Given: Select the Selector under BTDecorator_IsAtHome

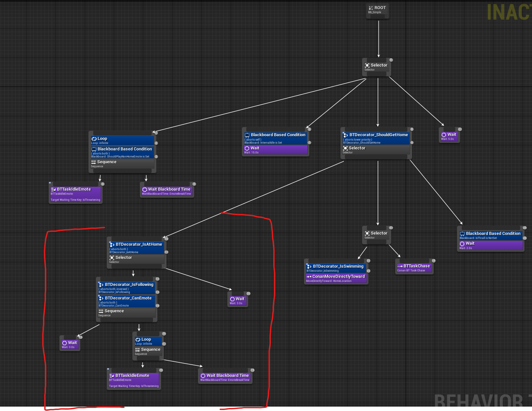Looking at the screenshot, I should tap(136, 260).
